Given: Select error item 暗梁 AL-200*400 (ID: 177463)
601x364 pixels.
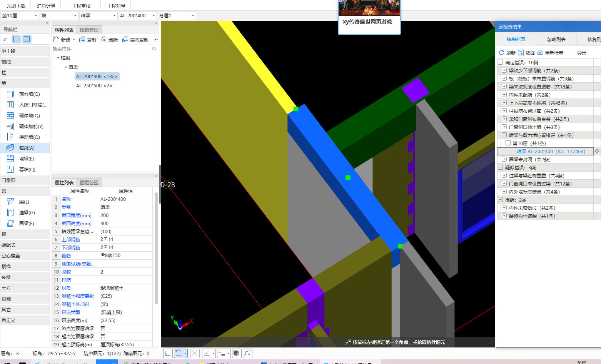Looking at the screenshot, I should pos(545,151).
